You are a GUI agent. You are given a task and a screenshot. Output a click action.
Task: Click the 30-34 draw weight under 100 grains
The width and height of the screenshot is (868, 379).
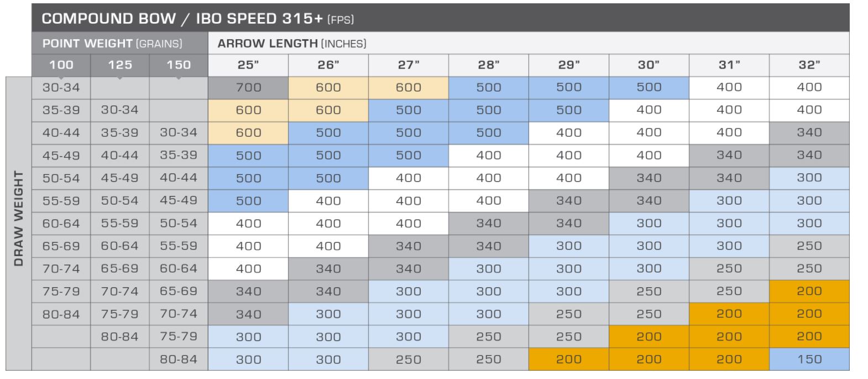click(x=61, y=87)
